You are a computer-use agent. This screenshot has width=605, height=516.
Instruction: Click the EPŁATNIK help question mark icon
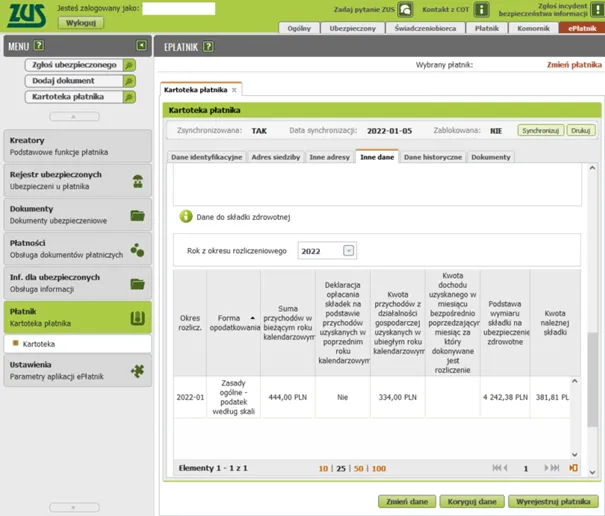click(207, 46)
